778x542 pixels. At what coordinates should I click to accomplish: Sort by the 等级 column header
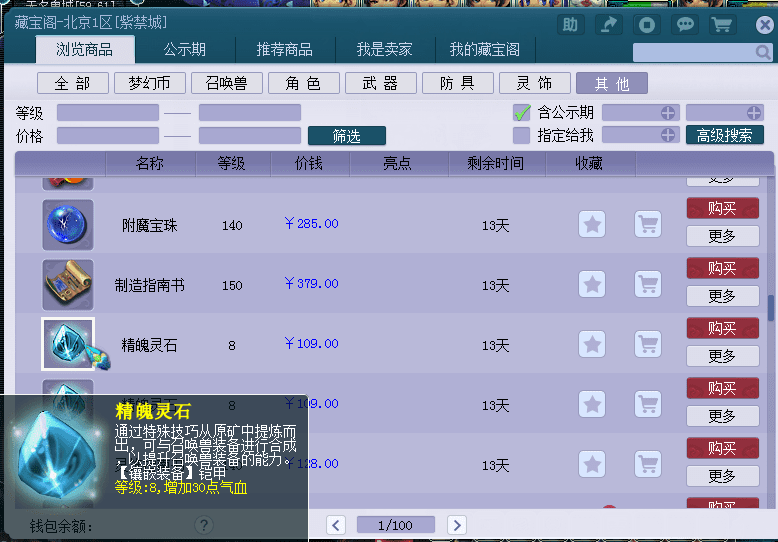pos(232,163)
